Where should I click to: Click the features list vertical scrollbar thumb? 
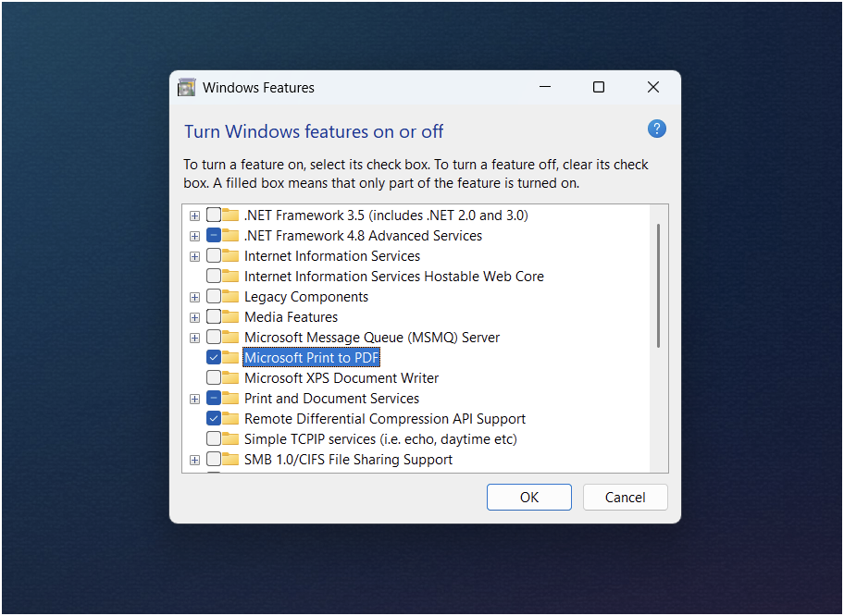click(658, 286)
